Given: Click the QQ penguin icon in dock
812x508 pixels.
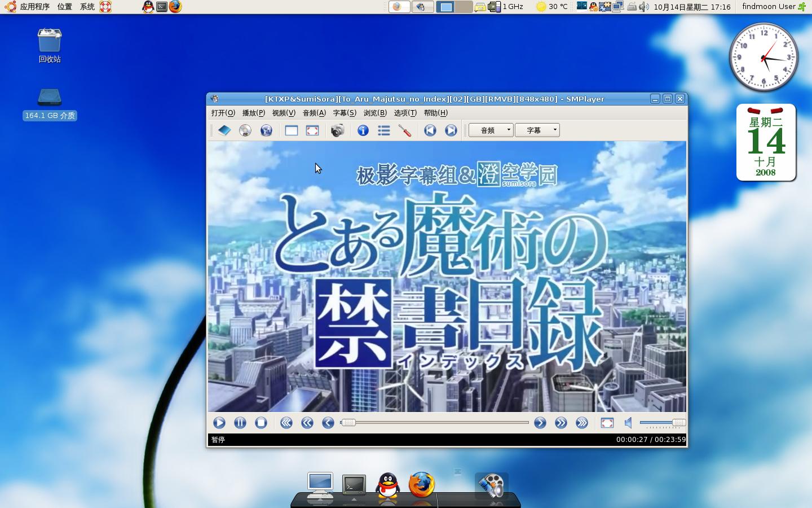Looking at the screenshot, I should click(x=387, y=485).
